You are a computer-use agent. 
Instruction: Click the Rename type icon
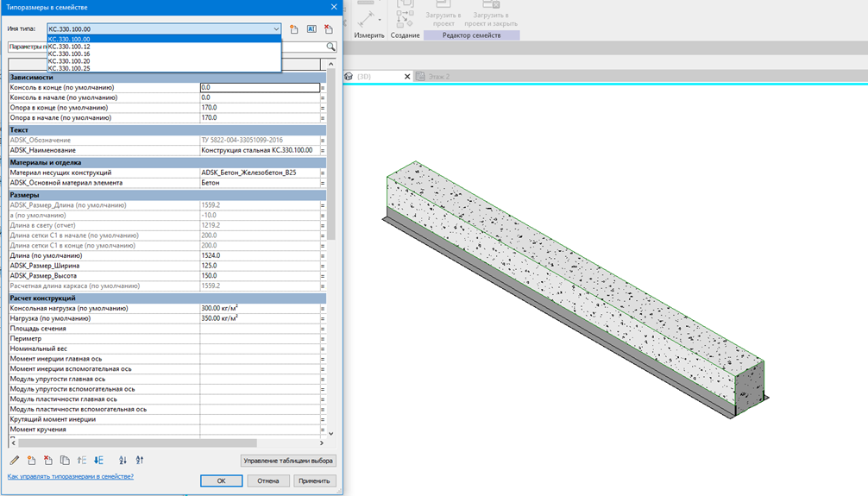coord(311,28)
